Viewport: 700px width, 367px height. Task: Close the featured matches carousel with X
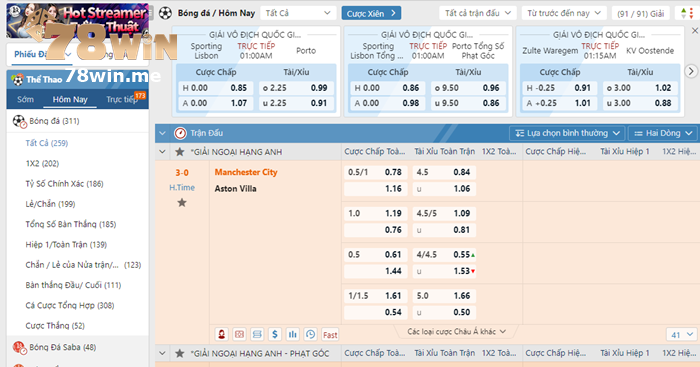(695, 31)
